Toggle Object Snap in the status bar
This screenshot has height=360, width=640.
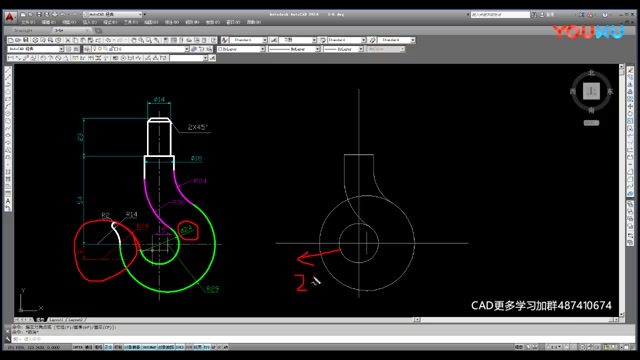(x=132, y=347)
